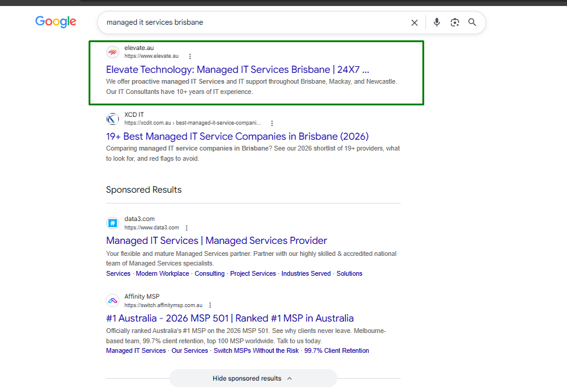Start voice search with microphone icon
Image resolution: width=567 pixels, height=392 pixels.
click(x=436, y=22)
